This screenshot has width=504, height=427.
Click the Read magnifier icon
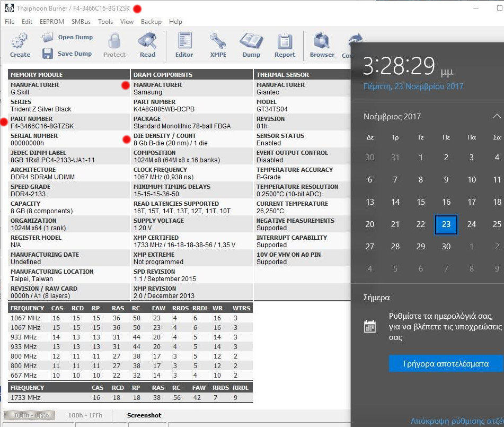point(147,41)
